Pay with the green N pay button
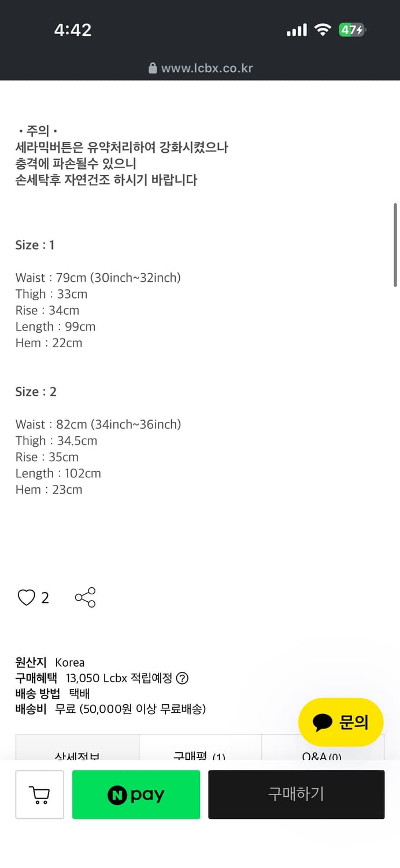The height and width of the screenshot is (868, 400). click(136, 795)
